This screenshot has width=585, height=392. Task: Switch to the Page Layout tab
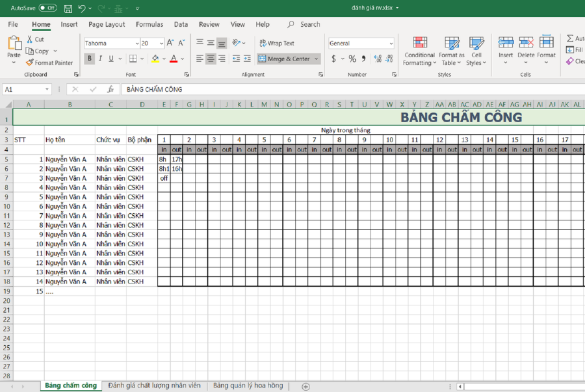(107, 24)
